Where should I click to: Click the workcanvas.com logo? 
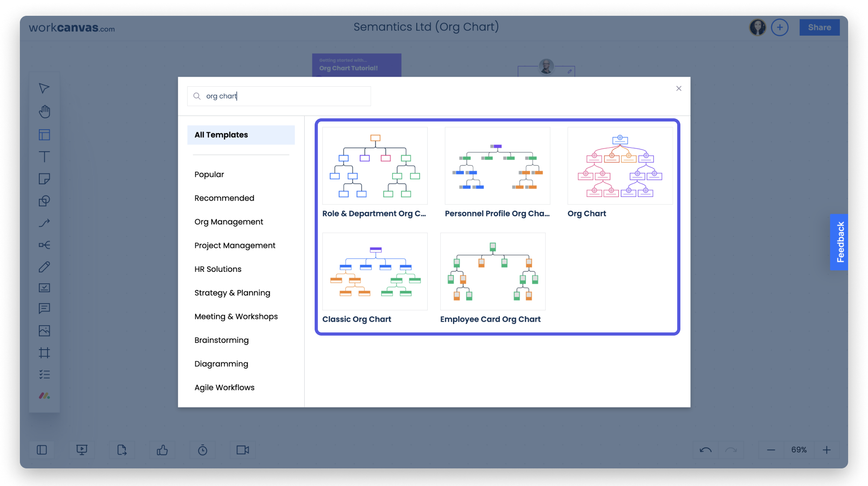coord(72,28)
